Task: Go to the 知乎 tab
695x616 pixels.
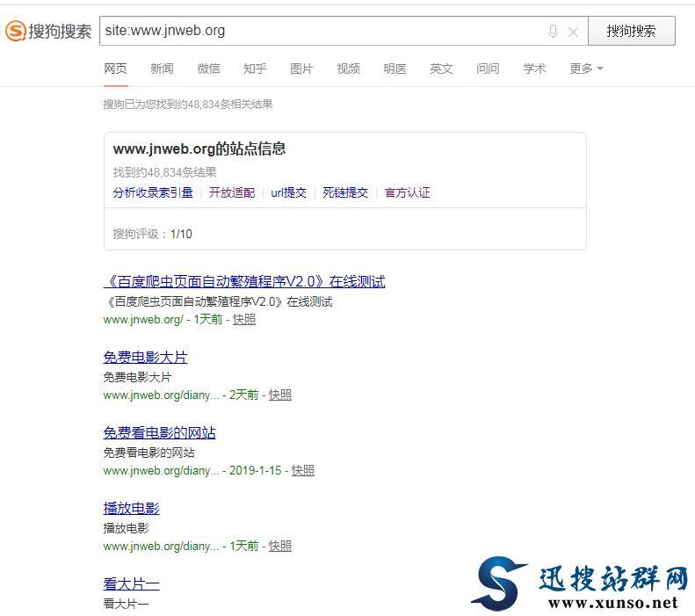Action: coord(255,69)
